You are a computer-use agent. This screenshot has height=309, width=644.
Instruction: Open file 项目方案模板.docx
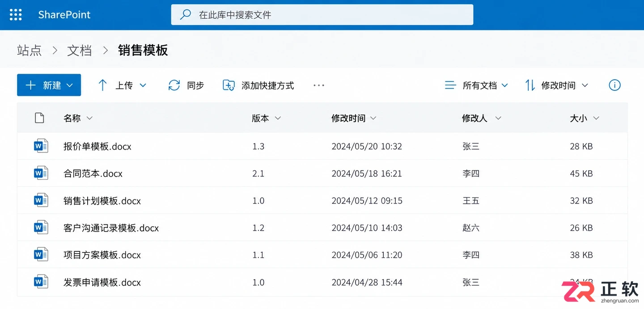point(102,255)
